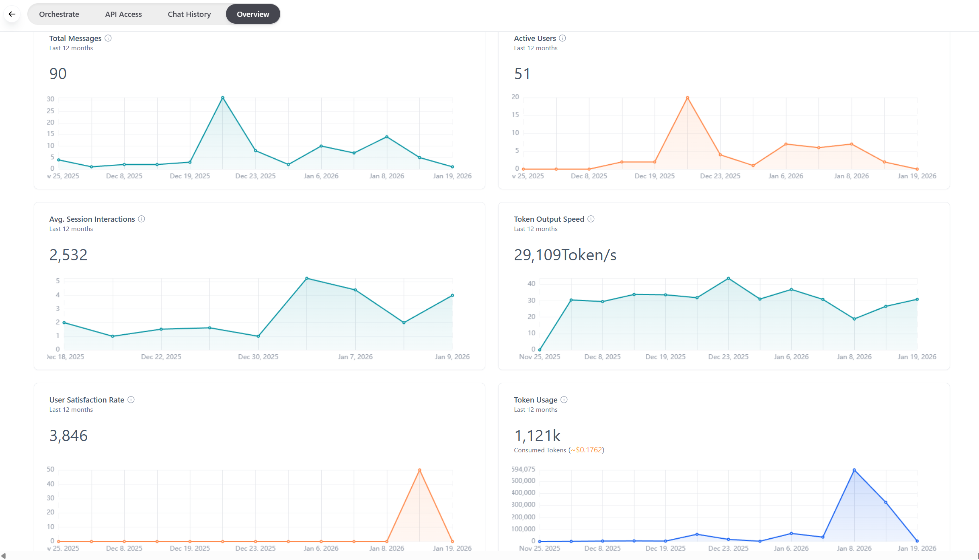Select the Overview tab
Image resolution: width=979 pixels, height=560 pixels.
pos(253,14)
